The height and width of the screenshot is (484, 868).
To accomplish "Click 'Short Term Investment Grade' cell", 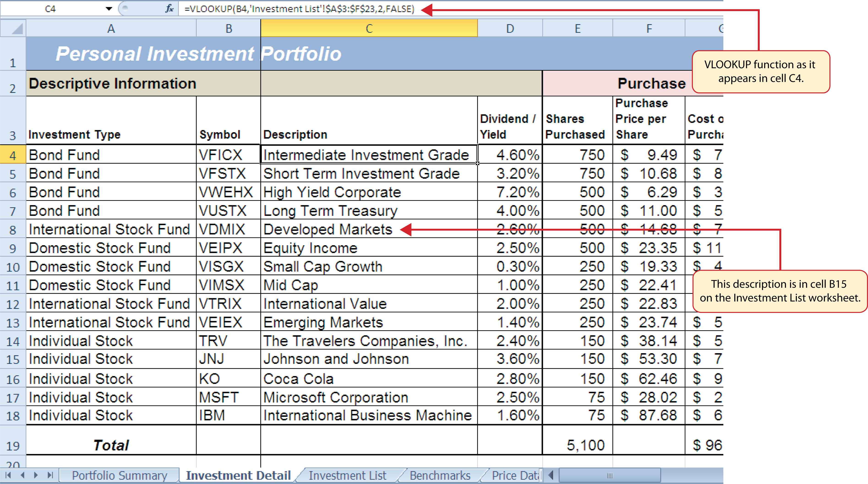I will 369,173.
